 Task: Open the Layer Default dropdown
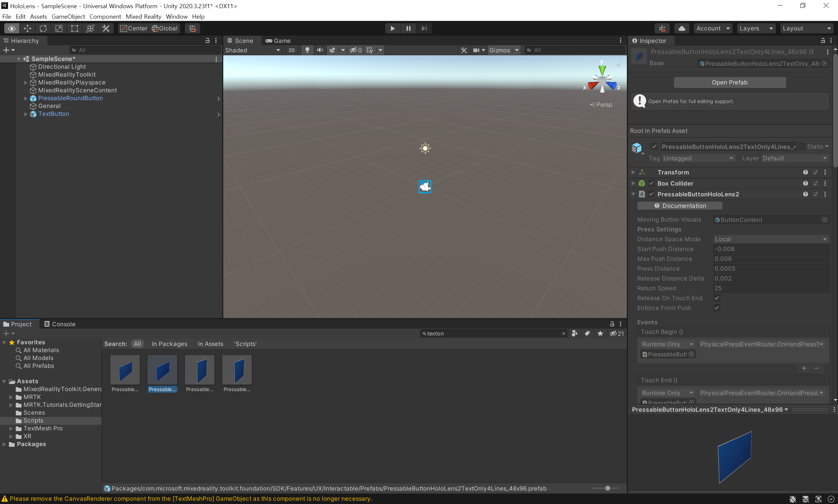[x=795, y=158]
